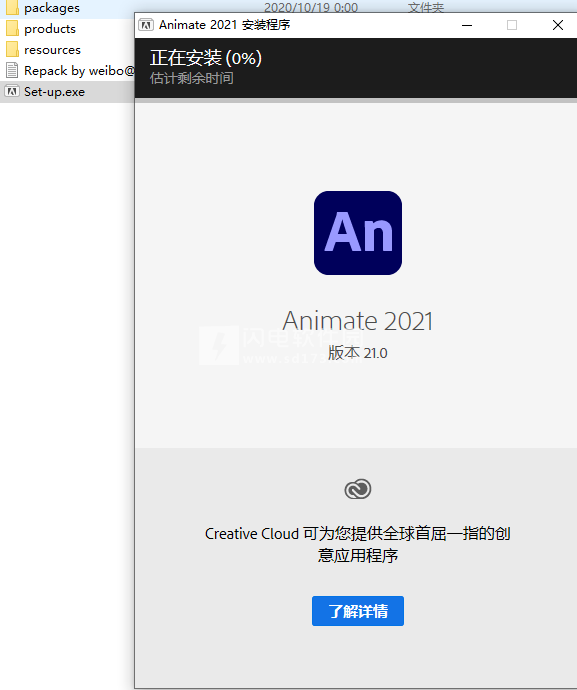Click the disabled maximize button of installer
Screen dimensions: 577x690
tap(512, 25)
